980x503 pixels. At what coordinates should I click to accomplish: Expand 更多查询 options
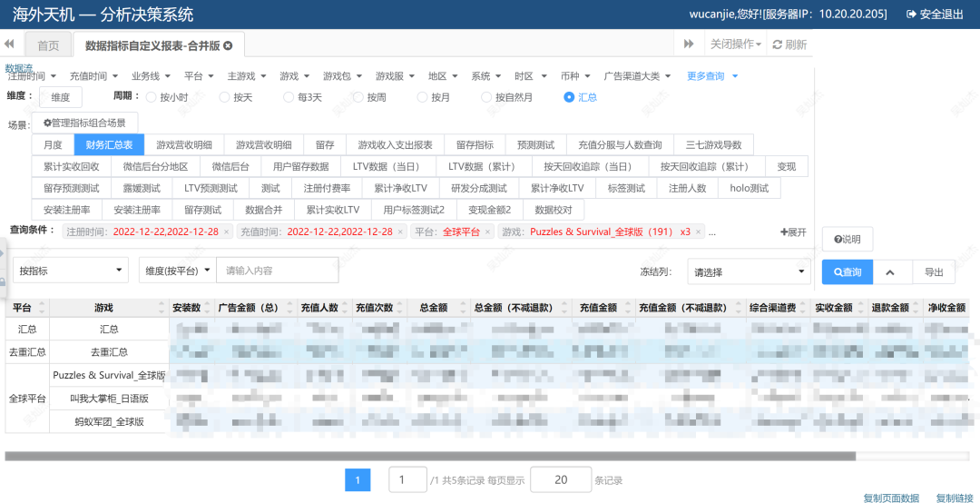pyautogui.click(x=712, y=76)
